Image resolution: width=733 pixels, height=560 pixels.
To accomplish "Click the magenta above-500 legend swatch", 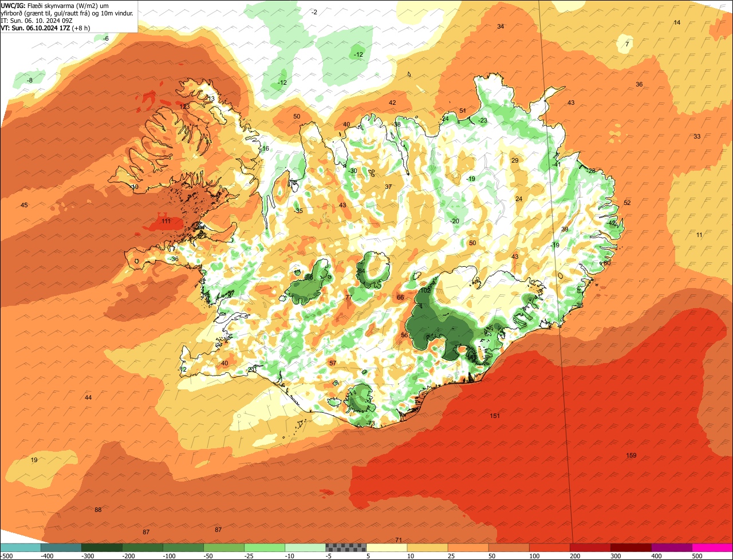I will pos(712,547).
